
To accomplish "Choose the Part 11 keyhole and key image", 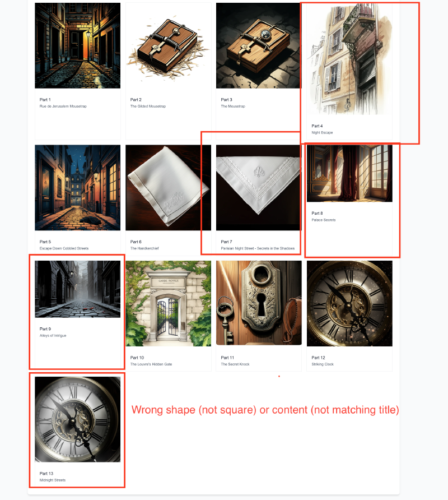I will (259, 303).
